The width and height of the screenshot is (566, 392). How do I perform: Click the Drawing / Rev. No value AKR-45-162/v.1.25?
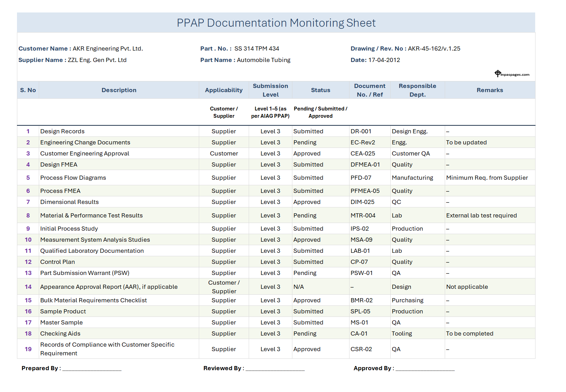(x=434, y=48)
